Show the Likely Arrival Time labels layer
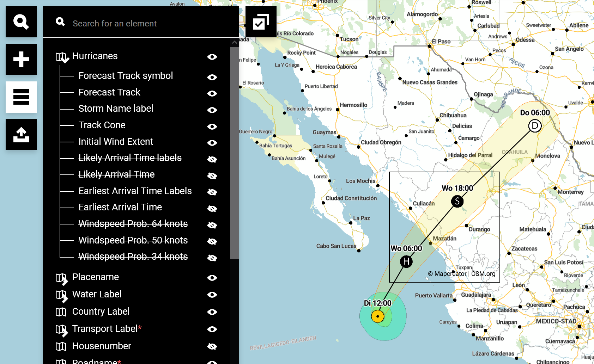The width and height of the screenshot is (594, 364). [212, 159]
